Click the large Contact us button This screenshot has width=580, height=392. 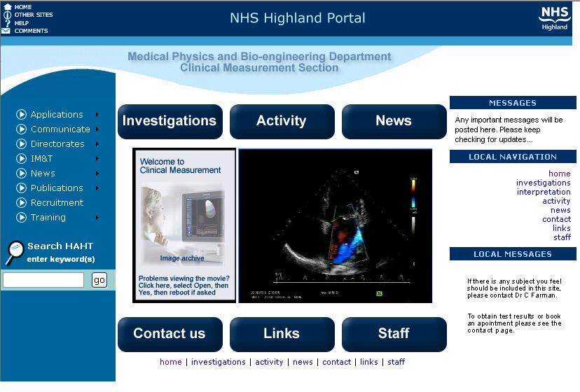click(x=170, y=335)
